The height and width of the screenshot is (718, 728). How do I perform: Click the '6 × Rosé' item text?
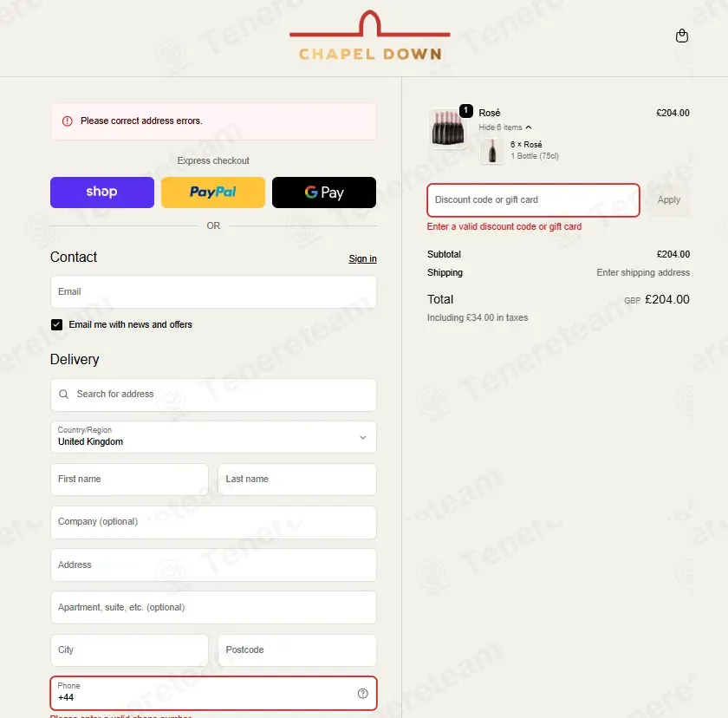(526, 145)
